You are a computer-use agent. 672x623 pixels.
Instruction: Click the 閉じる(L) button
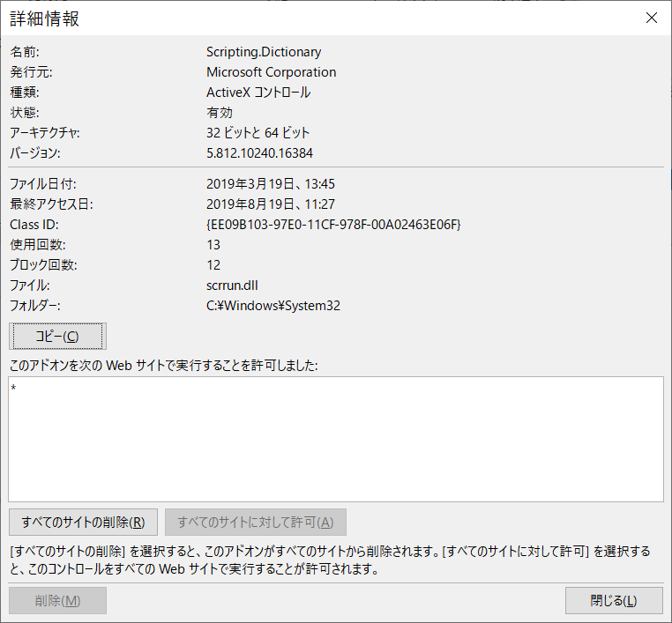point(614,600)
